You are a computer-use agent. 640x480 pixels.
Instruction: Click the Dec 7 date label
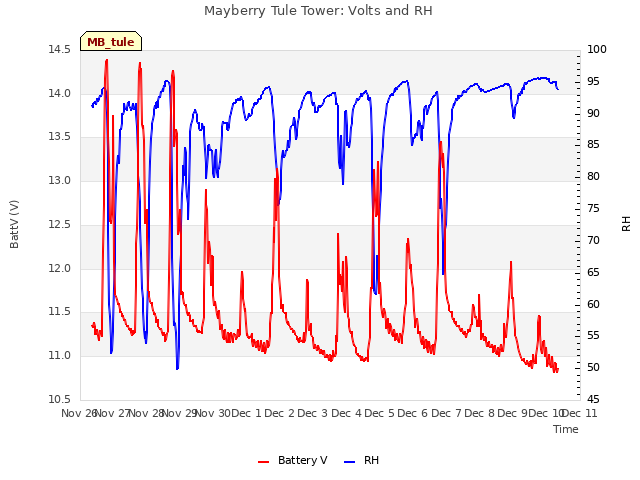[x=447, y=413]
